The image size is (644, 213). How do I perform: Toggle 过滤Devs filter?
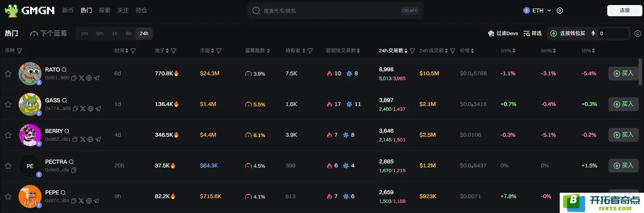click(x=503, y=33)
